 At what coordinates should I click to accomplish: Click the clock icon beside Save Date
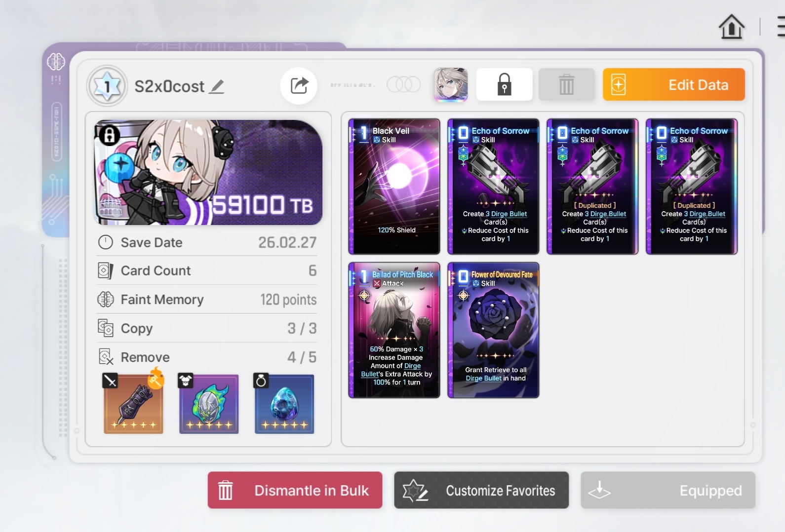click(106, 242)
